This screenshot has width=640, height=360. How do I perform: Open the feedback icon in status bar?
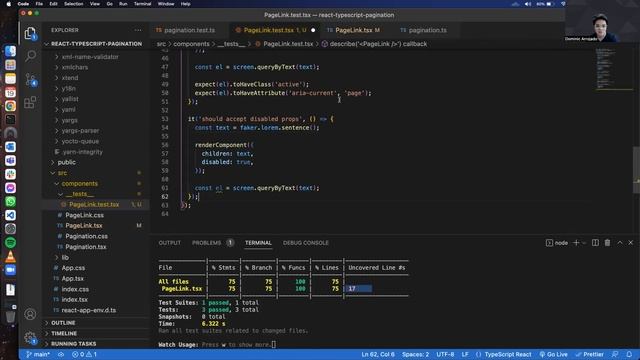pyautogui.click(x=615, y=354)
